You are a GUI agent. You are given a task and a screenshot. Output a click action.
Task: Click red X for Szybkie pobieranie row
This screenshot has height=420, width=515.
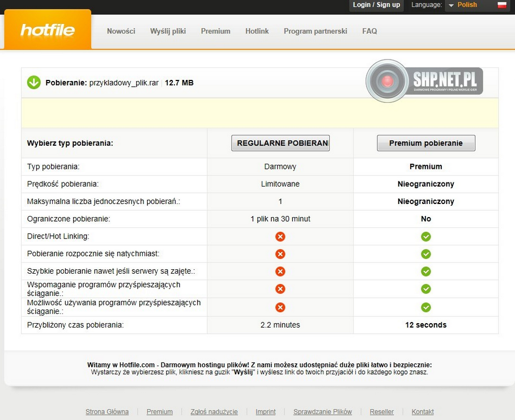coord(280,271)
